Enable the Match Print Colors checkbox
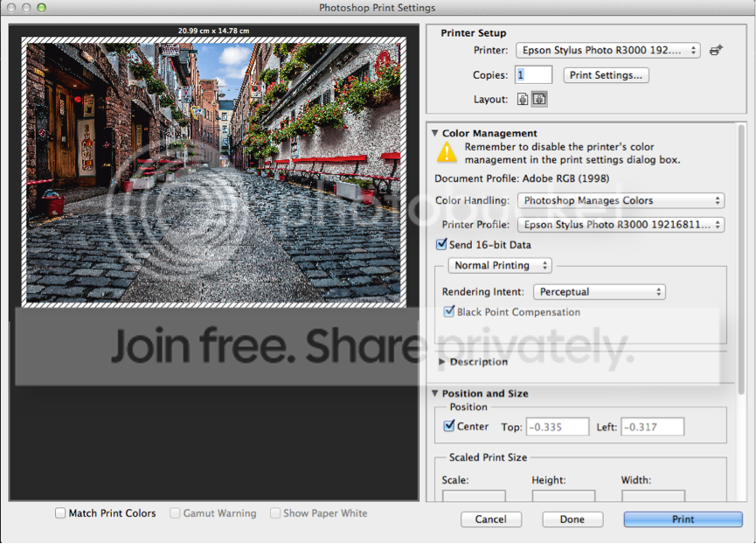Screen dimensions: 756x544 pos(60,513)
